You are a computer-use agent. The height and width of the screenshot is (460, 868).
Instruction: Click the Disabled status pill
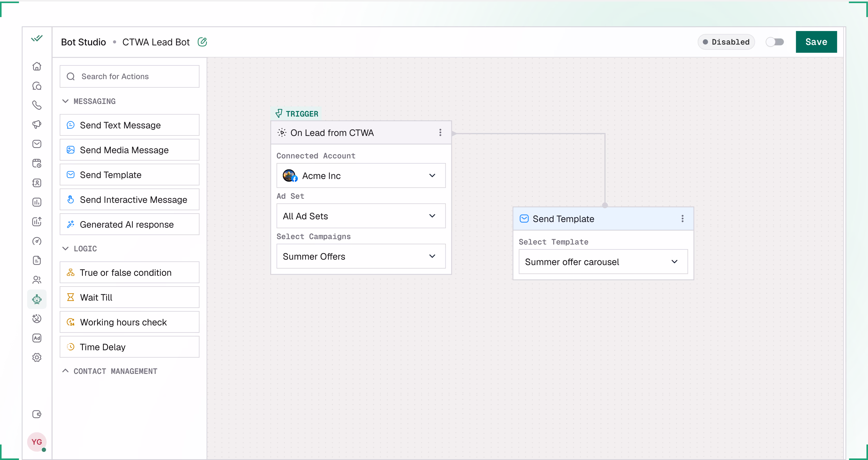tap(726, 42)
